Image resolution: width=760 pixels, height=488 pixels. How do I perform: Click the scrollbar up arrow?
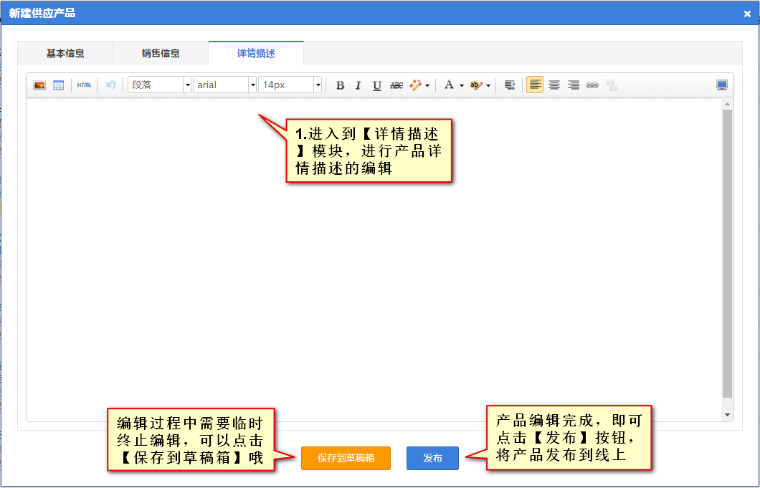point(727,104)
